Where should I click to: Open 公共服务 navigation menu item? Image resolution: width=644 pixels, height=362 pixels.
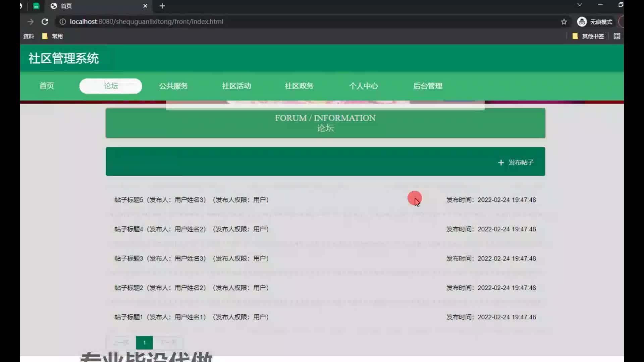(x=173, y=86)
